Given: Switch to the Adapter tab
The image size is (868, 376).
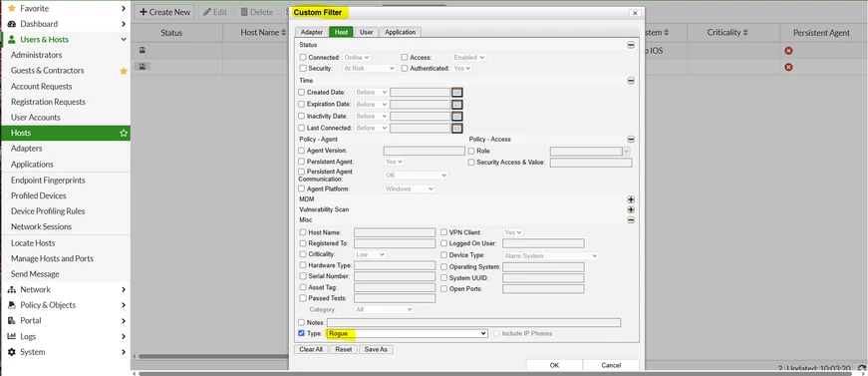Looking at the screenshot, I should [x=312, y=32].
